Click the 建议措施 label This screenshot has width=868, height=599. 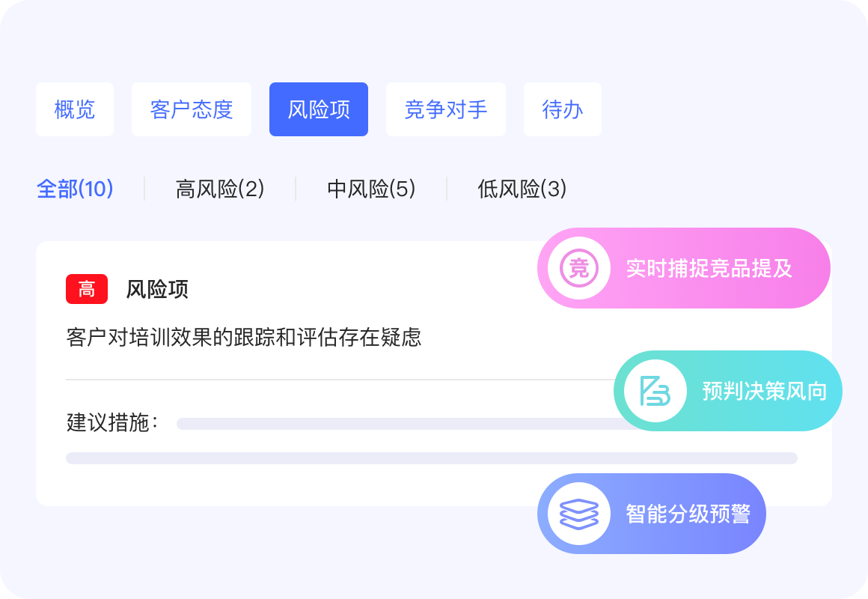[x=112, y=423]
